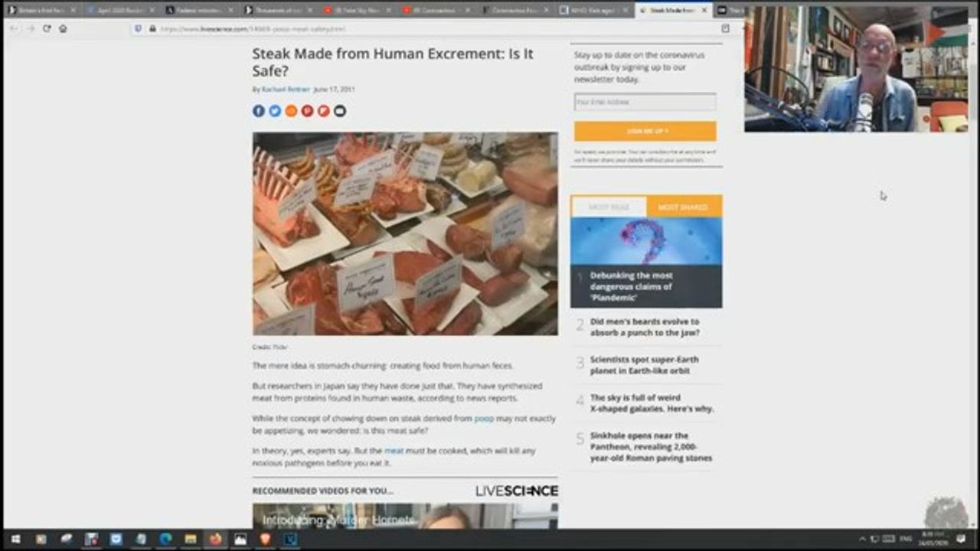Viewport: 980px width, 551px height.
Task: Open 'Did men's beards evolve' article
Action: pos(644,328)
